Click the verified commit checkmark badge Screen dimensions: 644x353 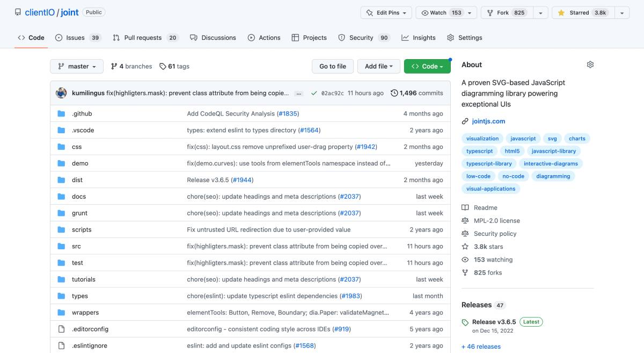click(x=314, y=92)
